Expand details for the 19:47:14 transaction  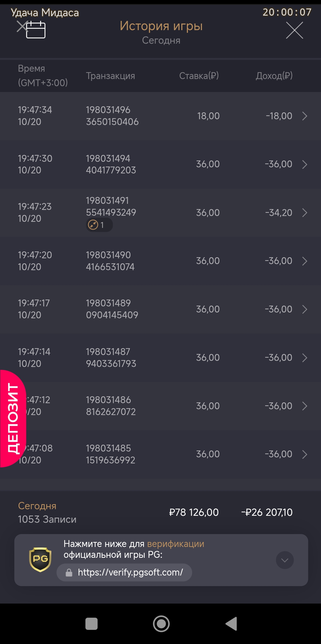305,358
